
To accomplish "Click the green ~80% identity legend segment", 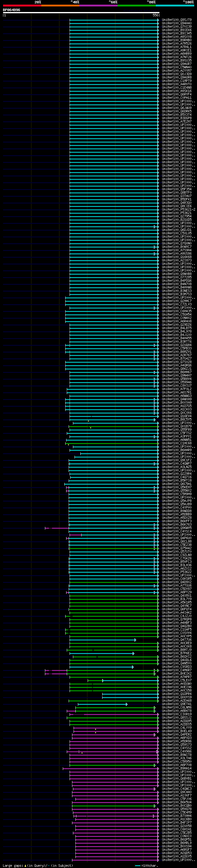I will coord(137,6).
